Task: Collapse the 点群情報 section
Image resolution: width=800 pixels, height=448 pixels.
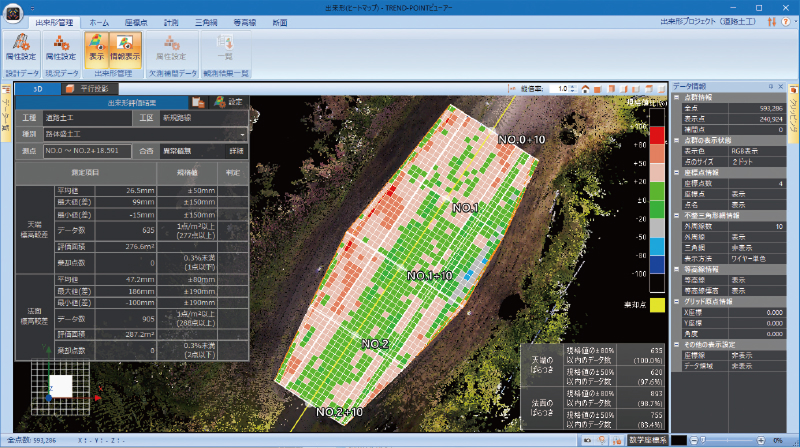Action: coord(676,99)
